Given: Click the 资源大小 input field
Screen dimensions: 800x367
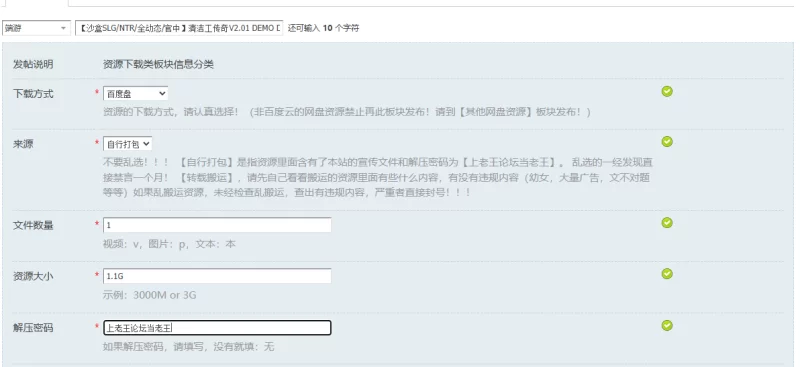Looking at the screenshot, I should click(x=217, y=276).
